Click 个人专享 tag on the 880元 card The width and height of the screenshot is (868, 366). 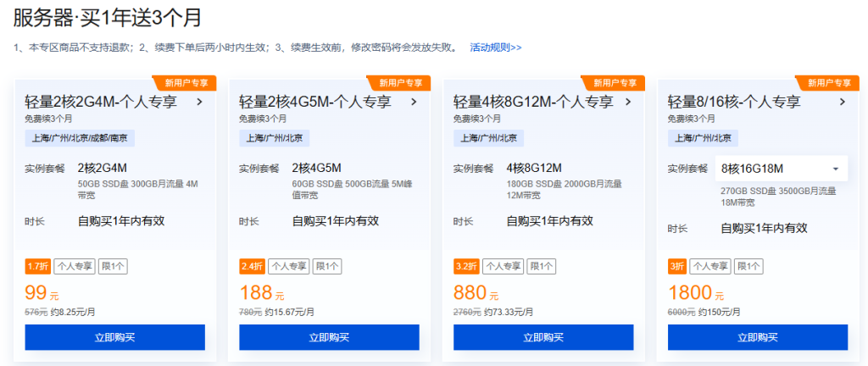click(x=503, y=266)
